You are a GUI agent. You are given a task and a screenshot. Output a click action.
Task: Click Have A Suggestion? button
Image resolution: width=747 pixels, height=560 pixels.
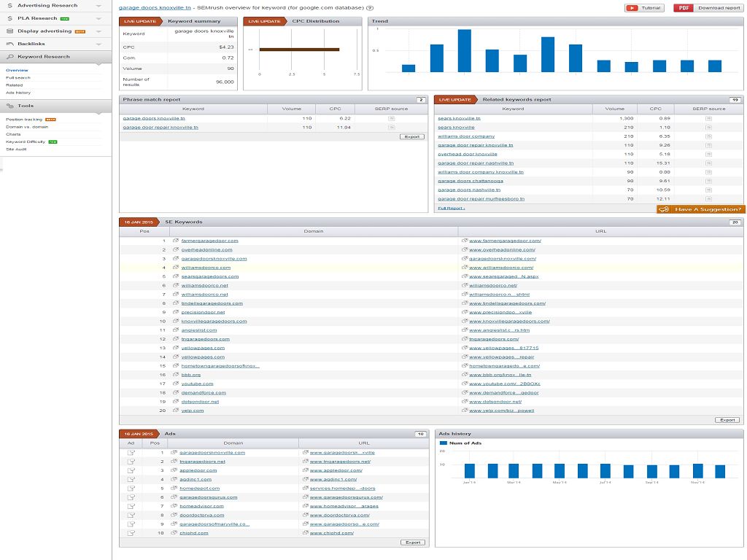click(700, 209)
